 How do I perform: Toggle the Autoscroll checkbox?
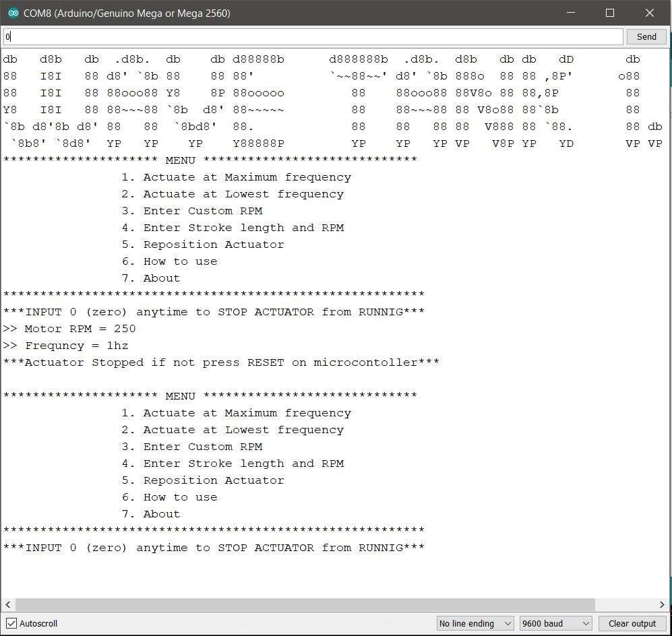tap(11, 623)
